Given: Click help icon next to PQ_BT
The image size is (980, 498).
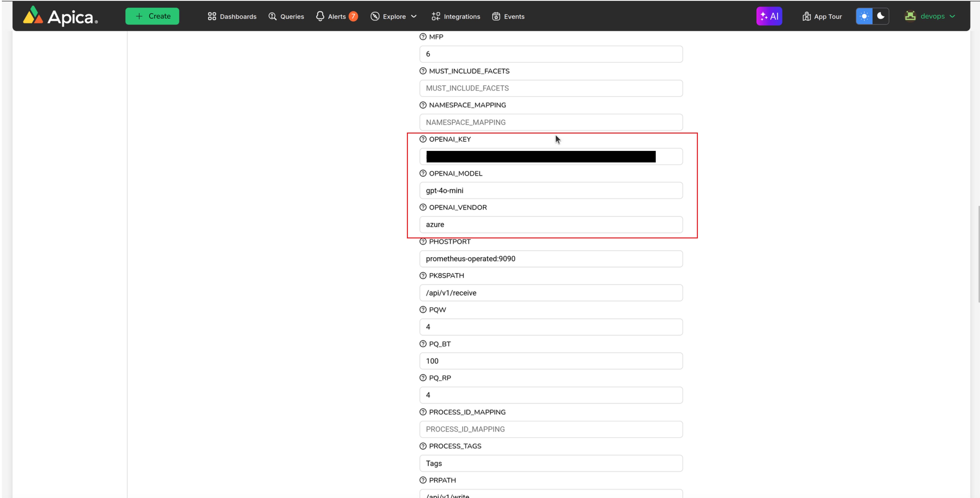Looking at the screenshot, I should point(423,344).
